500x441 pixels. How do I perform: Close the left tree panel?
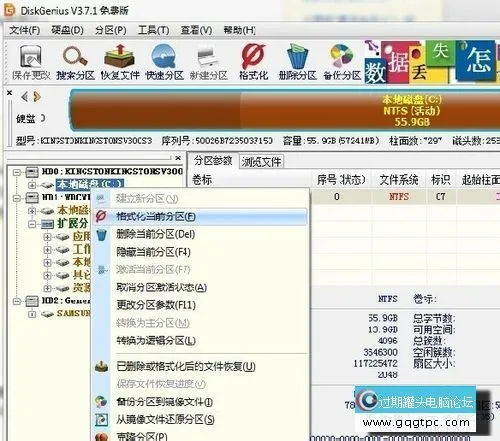coord(178,158)
